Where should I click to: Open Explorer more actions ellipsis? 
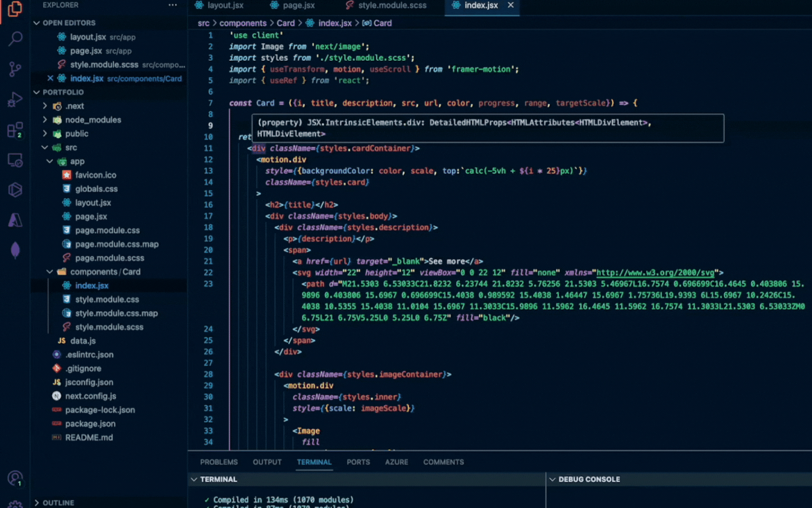[173, 5]
